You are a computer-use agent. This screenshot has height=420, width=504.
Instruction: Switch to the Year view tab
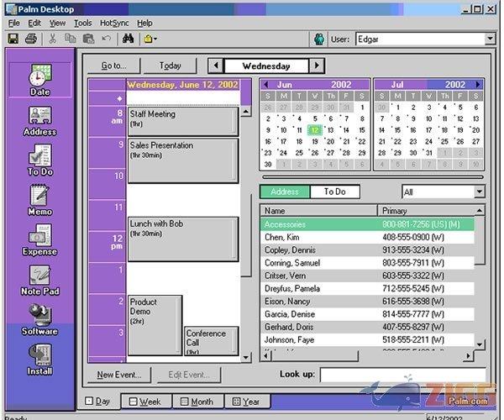[x=246, y=402]
